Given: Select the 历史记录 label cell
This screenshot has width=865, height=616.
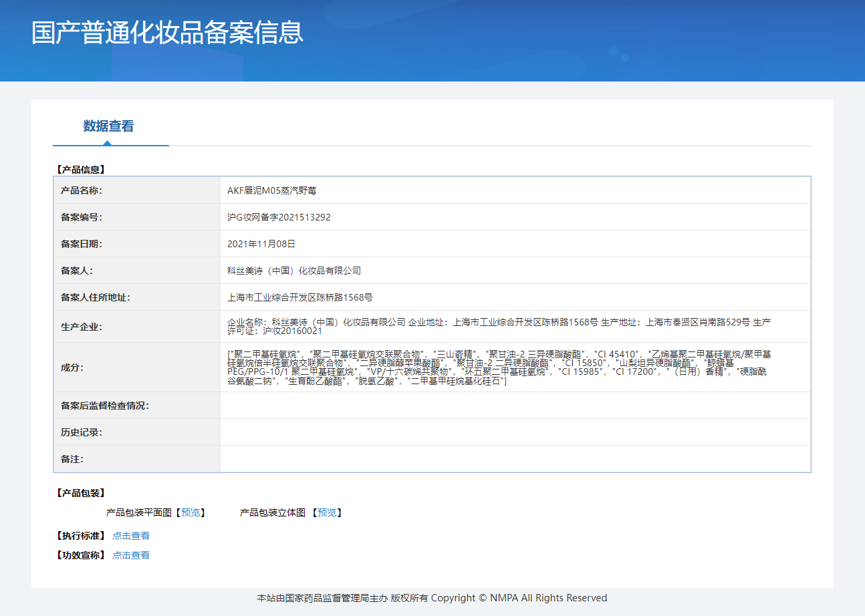Looking at the screenshot, I should pyautogui.click(x=137, y=432).
